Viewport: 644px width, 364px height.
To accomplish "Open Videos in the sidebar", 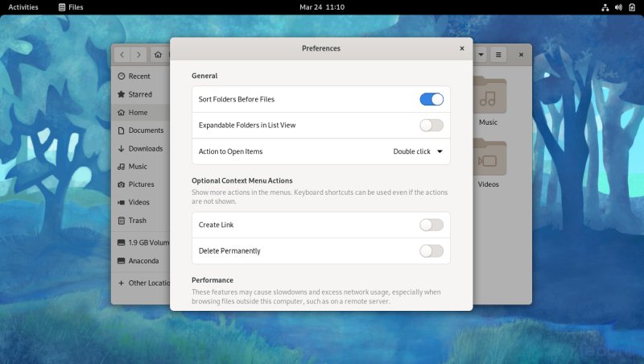I will 140,202.
